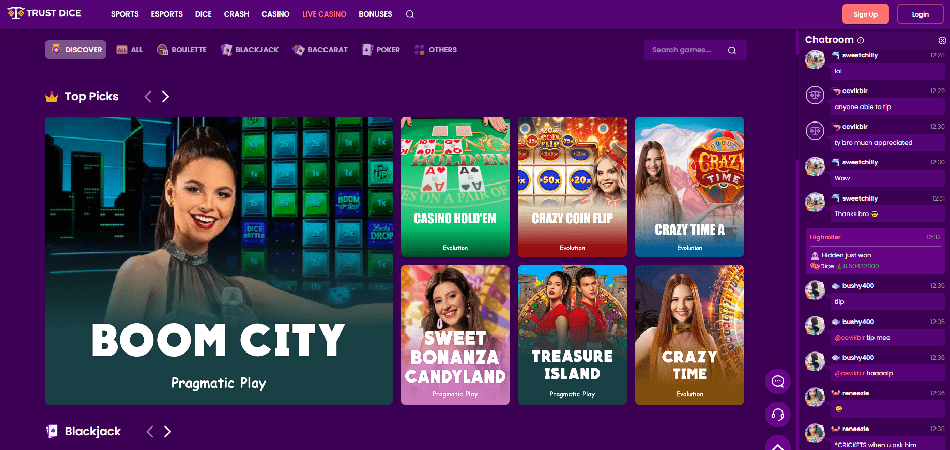Select the Roulette category filter
Screen dimensions: 950x450
click(182, 50)
